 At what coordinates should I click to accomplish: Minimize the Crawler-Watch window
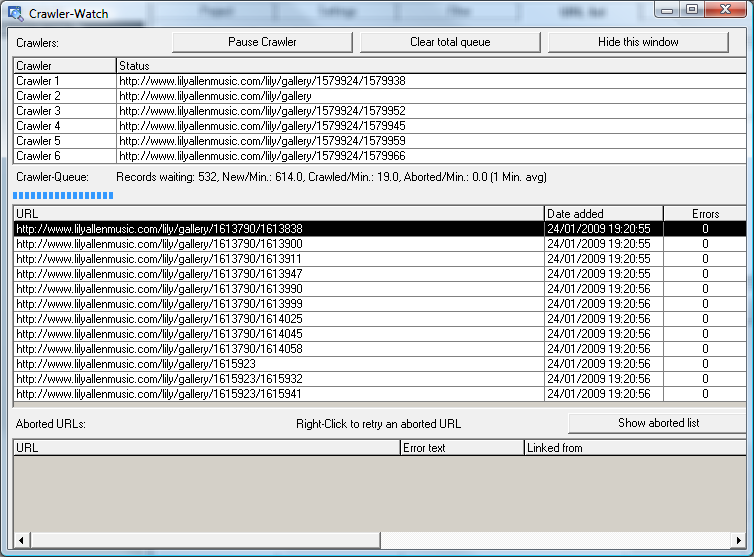(667, 10)
